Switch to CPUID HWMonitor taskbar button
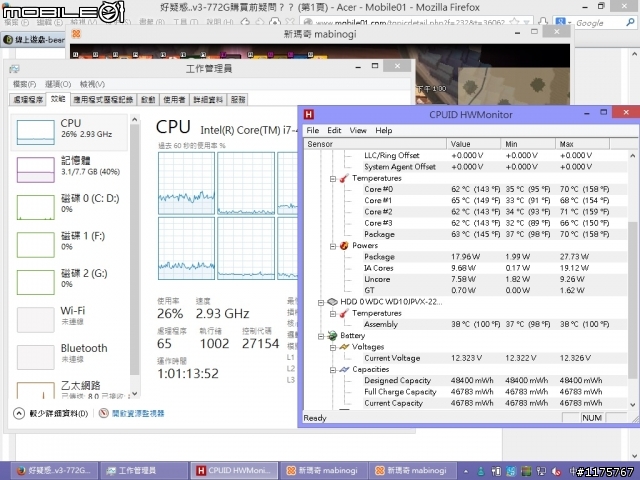This screenshot has width=640, height=480. [x=234, y=471]
